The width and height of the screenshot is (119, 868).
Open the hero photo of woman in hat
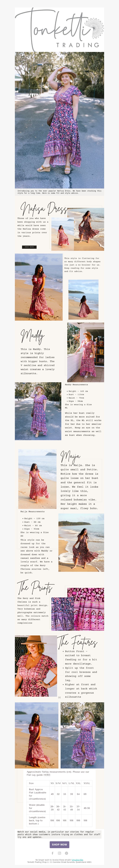click(x=59, y=120)
